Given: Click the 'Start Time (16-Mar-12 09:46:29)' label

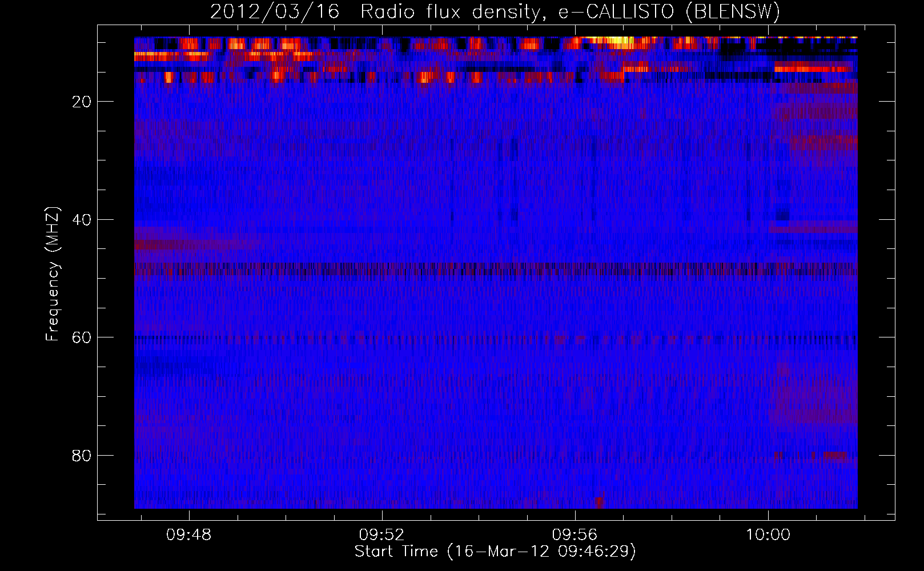Looking at the screenshot, I should point(495,552).
